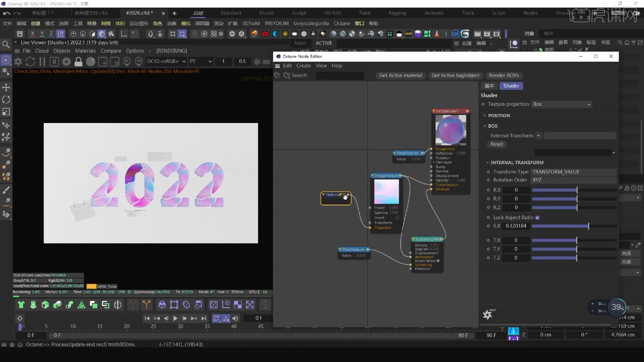
Task: Click the purple dice random icon
Action: (x=214, y=305)
